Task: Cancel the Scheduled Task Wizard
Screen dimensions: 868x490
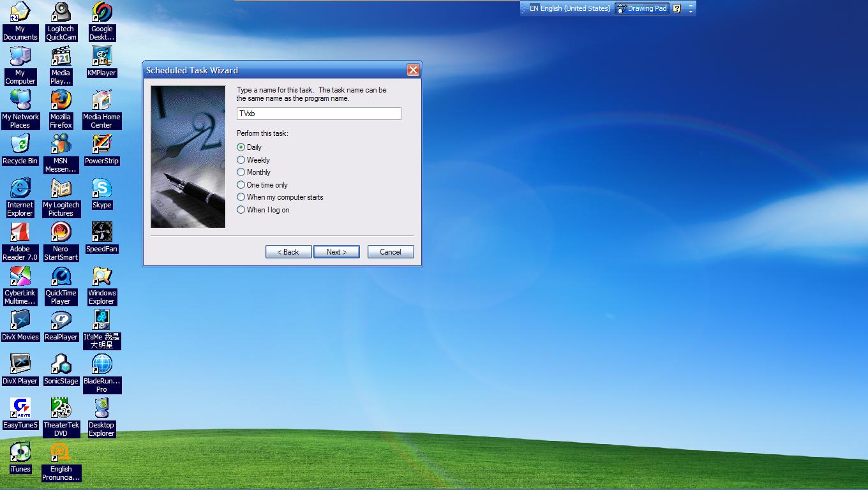Action: click(x=391, y=252)
